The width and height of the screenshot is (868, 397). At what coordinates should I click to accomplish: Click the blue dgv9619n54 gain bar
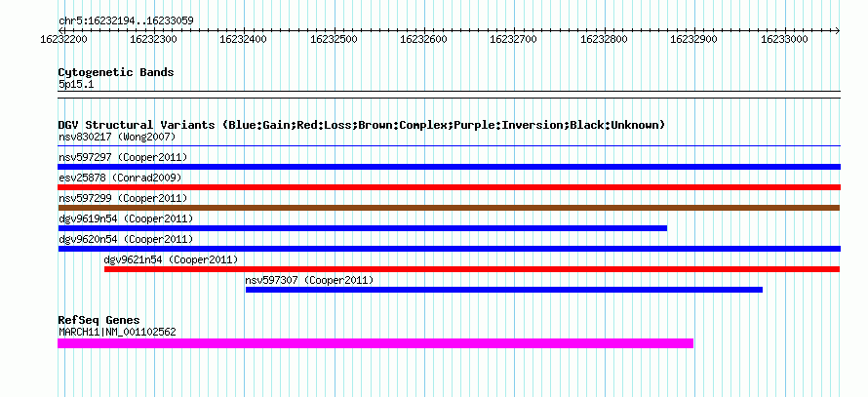pyautogui.click(x=363, y=228)
